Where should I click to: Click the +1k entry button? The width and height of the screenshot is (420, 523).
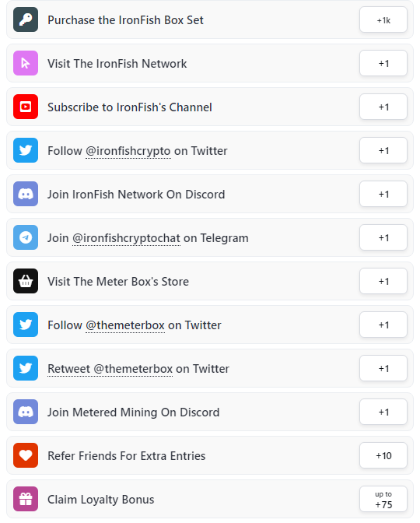(383, 19)
